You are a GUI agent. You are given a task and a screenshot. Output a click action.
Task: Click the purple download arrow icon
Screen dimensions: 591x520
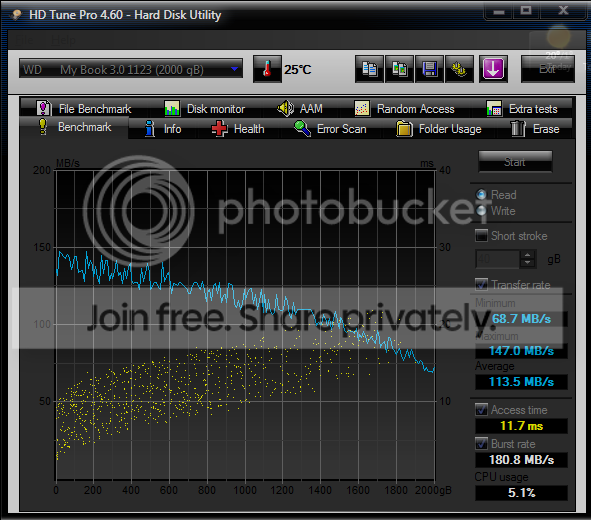coord(493,69)
